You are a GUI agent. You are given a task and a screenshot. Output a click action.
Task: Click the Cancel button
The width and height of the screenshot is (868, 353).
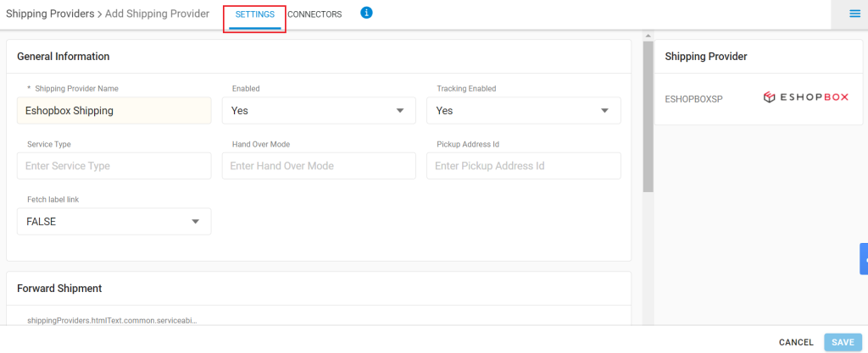click(x=796, y=343)
